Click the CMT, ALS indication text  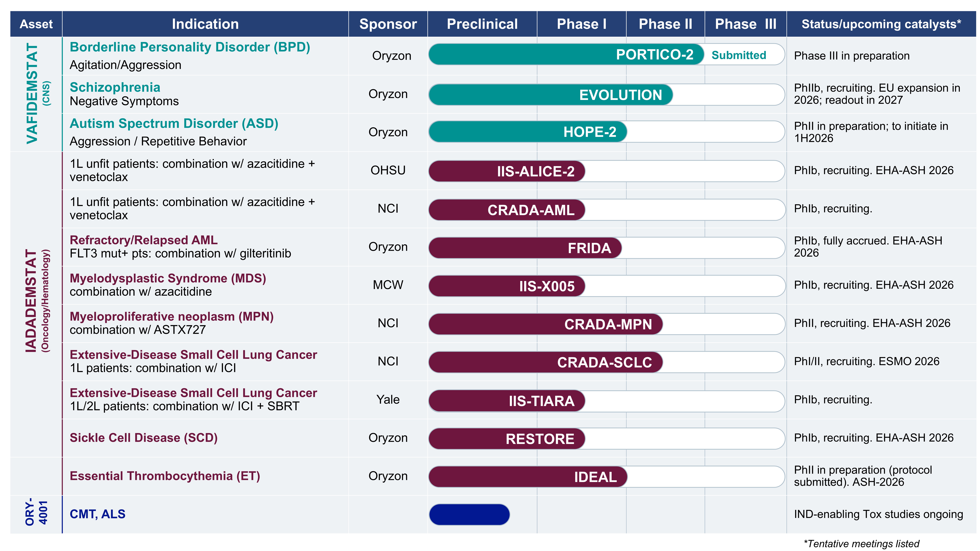[x=97, y=514]
